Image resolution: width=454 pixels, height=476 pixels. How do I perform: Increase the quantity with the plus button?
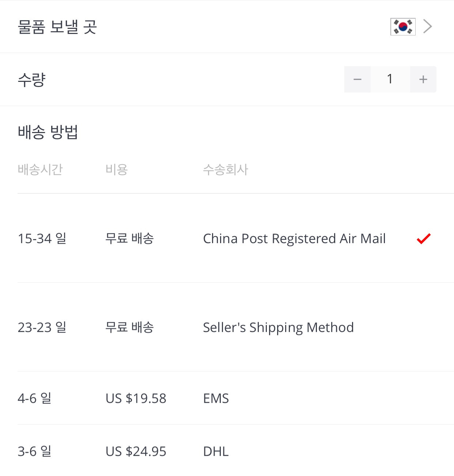(x=423, y=79)
